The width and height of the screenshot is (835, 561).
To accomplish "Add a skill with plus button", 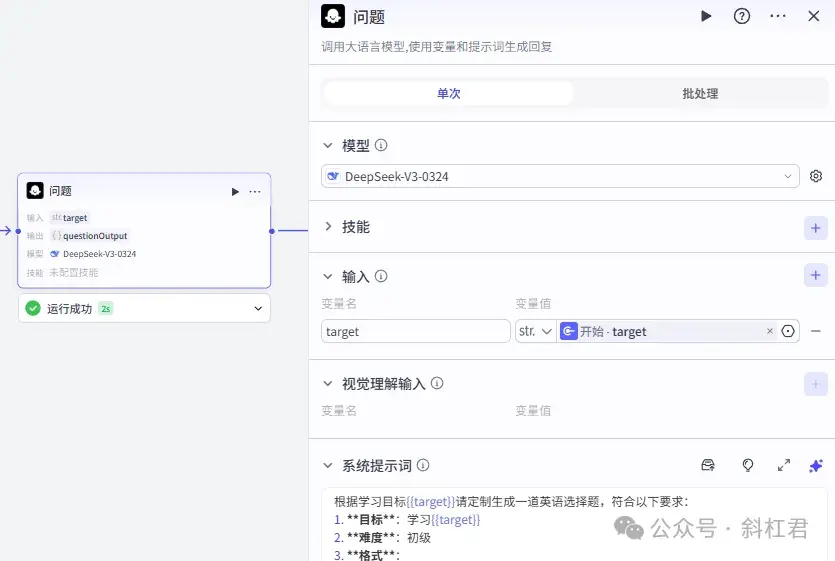I will coord(815,228).
